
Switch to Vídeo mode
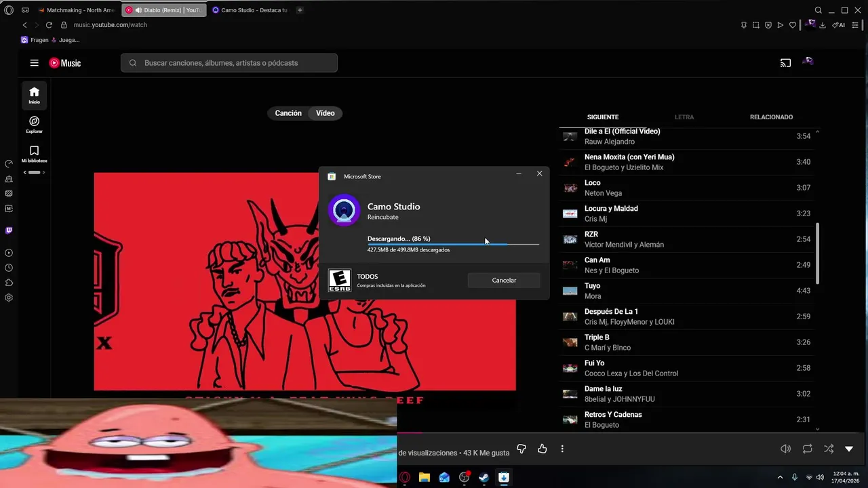[x=325, y=113]
